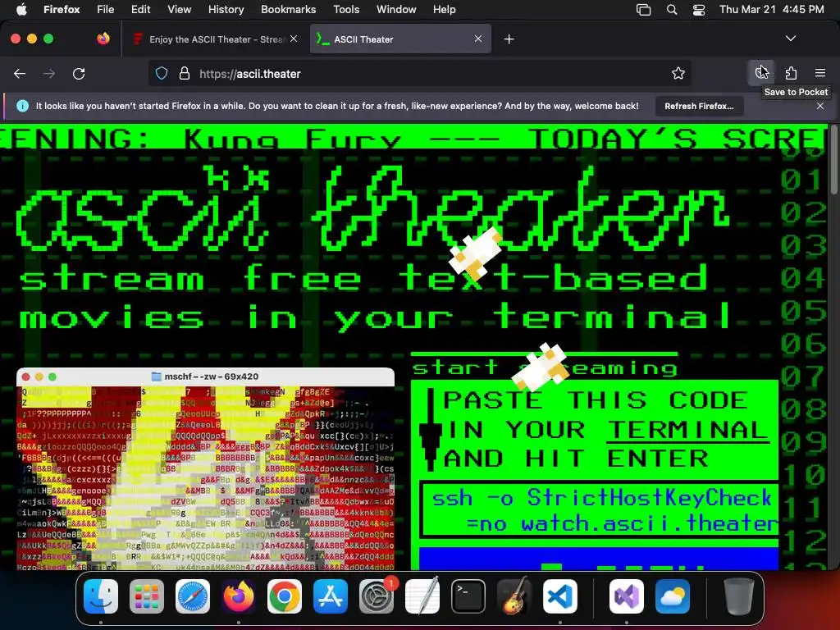Open Safari from the Dock
840x630 pixels.
click(x=192, y=596)
